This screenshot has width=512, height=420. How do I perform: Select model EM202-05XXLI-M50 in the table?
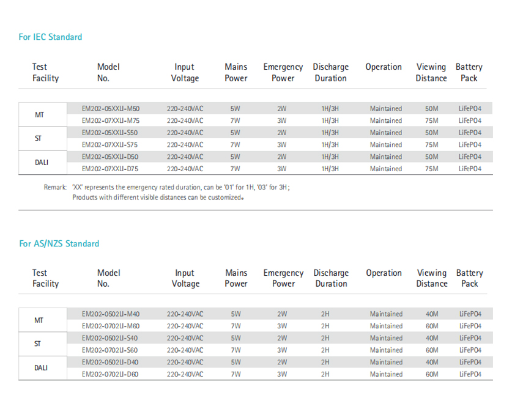[x=111, y=108]
